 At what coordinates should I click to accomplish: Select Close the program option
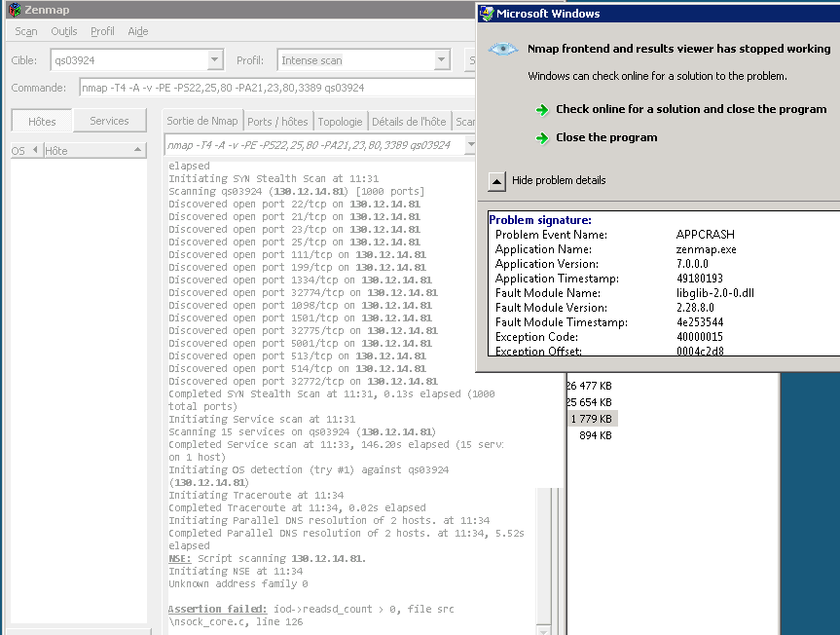[605, 138]
